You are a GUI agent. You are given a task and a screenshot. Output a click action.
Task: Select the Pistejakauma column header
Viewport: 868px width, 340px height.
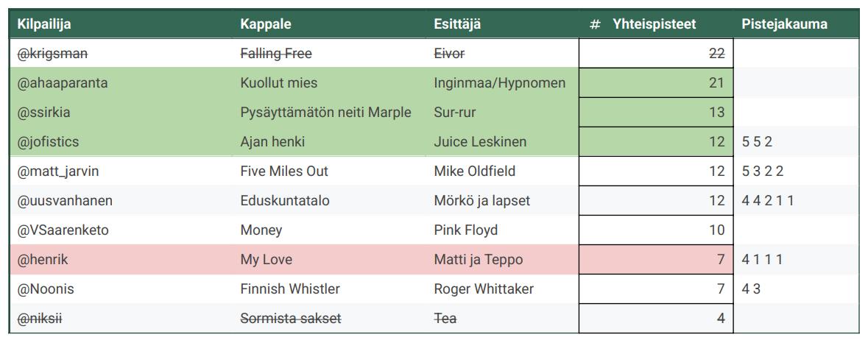(x=784, y=24)
